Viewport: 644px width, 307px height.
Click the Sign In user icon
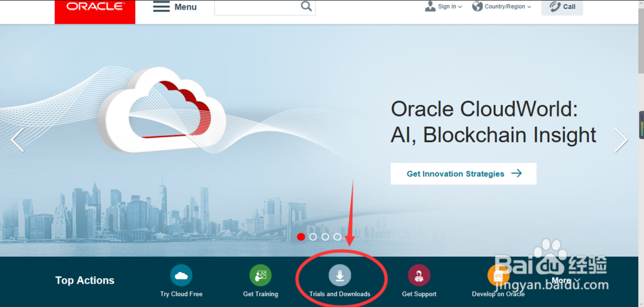(430, 6)
